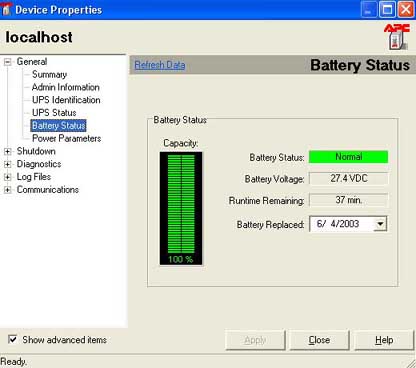The height and width of the screenshot is (368, 416).
Task: Click the Ready status bar text
Action: click(x=13, y=362)
